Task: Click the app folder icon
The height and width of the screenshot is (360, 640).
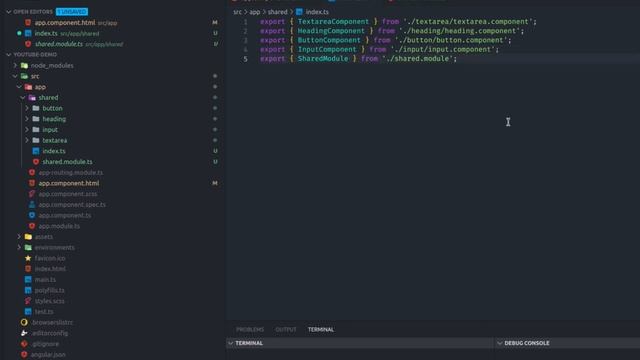Action: point(28,87)
